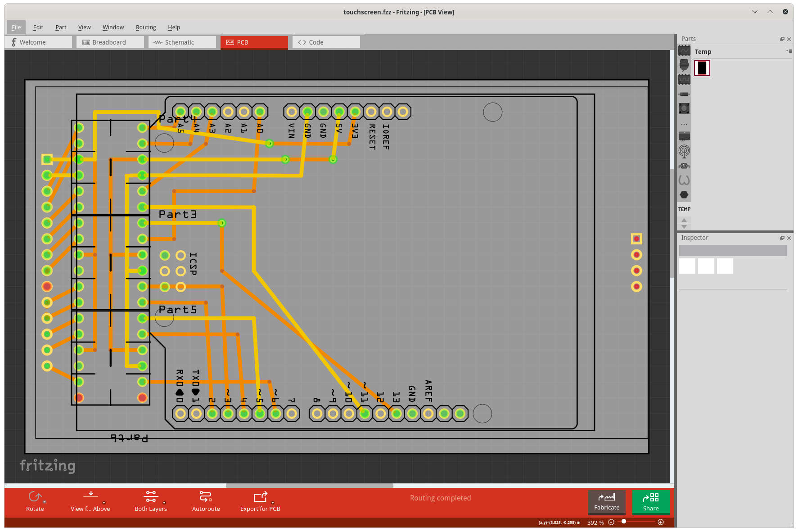Image resolution: width=798 pixels, height=532 pixels.
Task: Select the temp part thumbnail in Parts panel
Action: [703, 68]
